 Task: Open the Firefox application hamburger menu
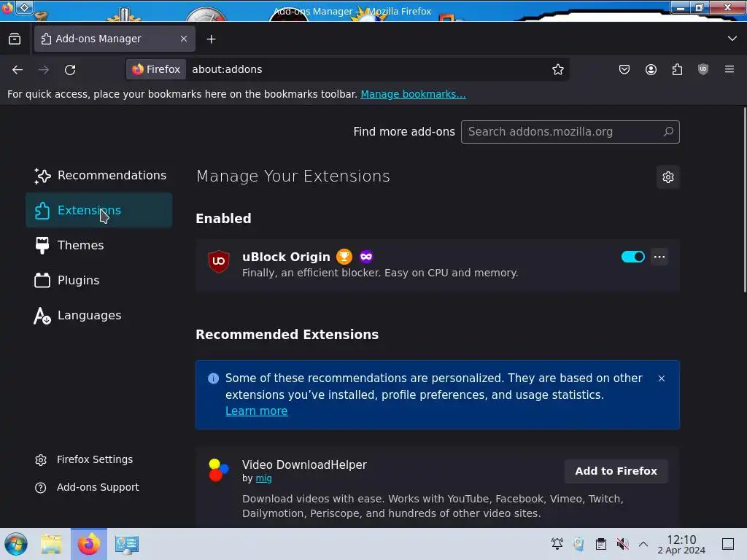click(729, 69)
